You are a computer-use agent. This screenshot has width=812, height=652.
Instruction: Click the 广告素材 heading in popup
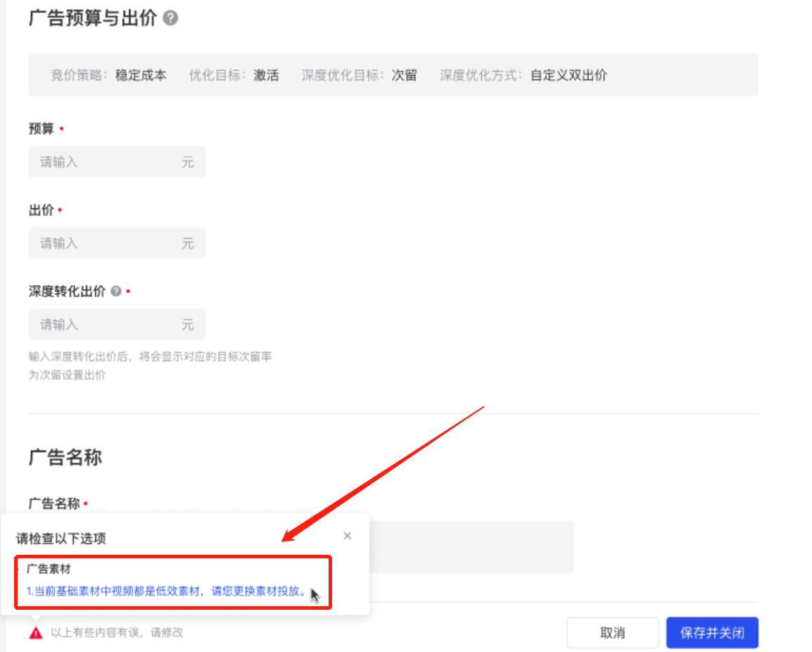click(48, 569)
